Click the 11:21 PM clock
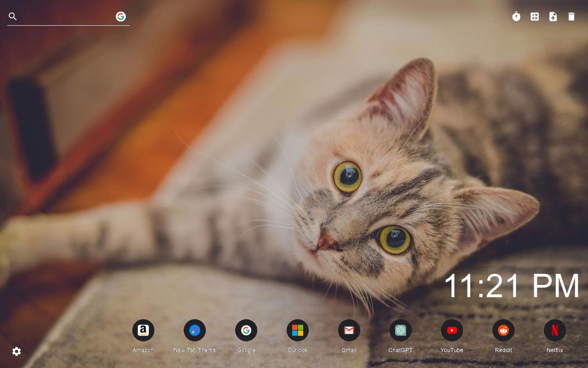The image size is (588, 368). pyautogui.click(x=512, y=286)
